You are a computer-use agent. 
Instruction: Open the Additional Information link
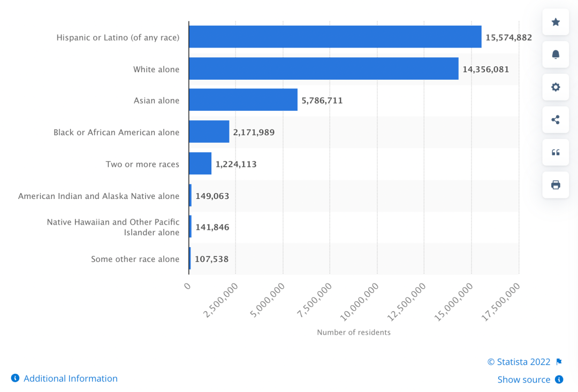(71, 379)
